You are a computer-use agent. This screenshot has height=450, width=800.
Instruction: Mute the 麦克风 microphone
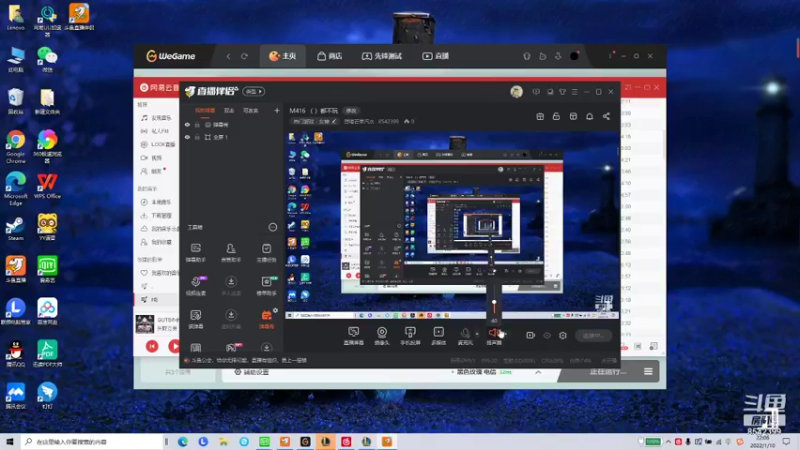tap(465, 336)
